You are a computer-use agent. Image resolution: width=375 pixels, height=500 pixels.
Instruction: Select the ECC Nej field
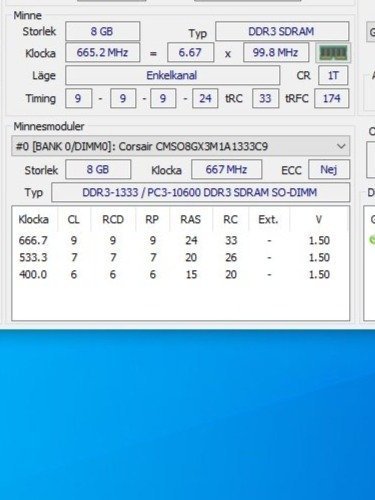click(329, 169)
